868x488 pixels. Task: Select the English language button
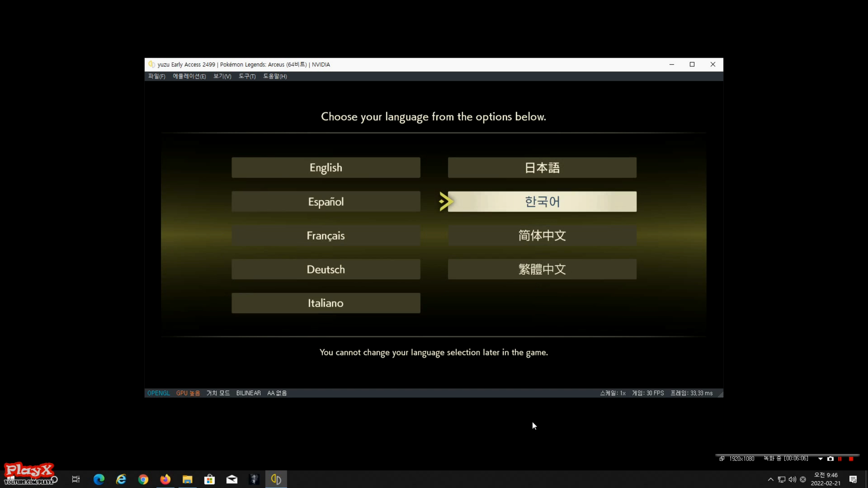pos(326,167)
